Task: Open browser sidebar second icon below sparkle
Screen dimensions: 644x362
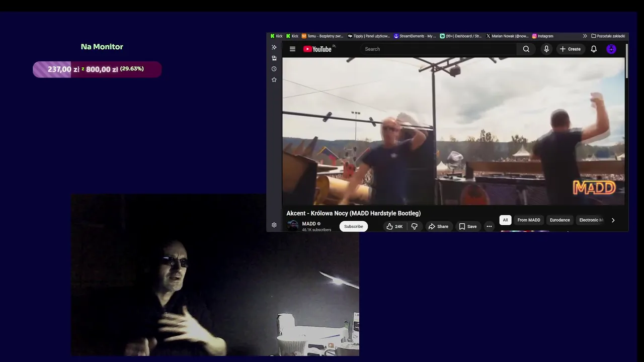Action: [274, 58]
